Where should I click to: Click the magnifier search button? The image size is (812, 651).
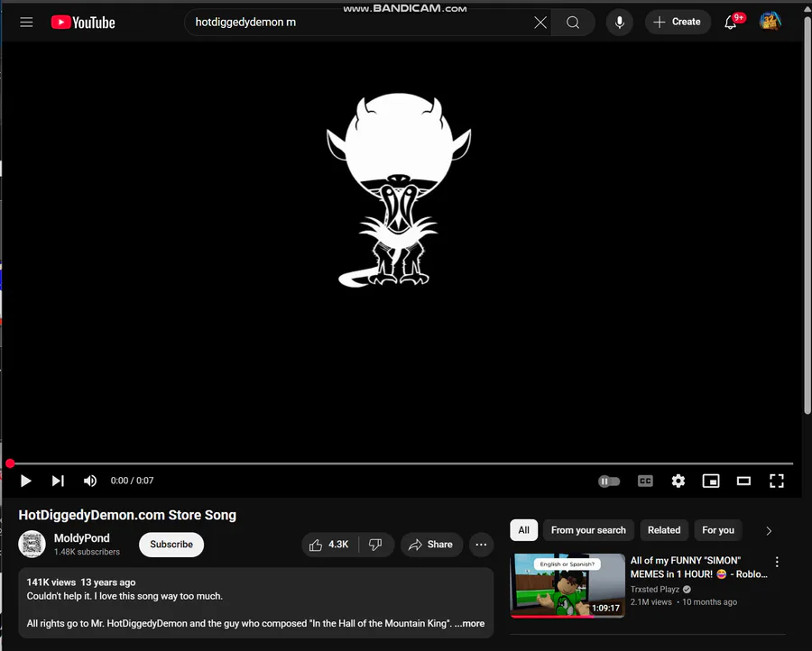[x=573, y=23]
